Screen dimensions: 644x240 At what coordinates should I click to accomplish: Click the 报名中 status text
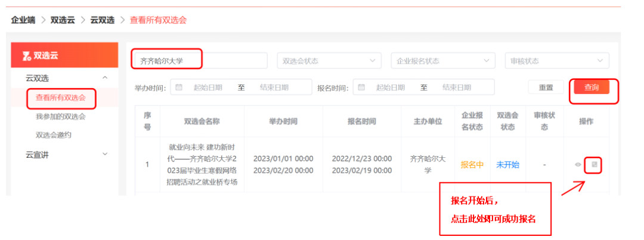(x=472, y=165)
